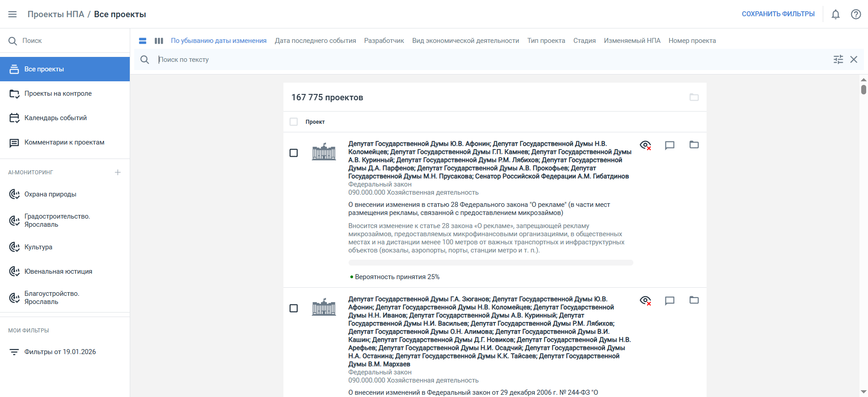The image size is (868, 397).
Task: Open Градостроительство. Ярославль monitoring
Action: tap(65, 220)
